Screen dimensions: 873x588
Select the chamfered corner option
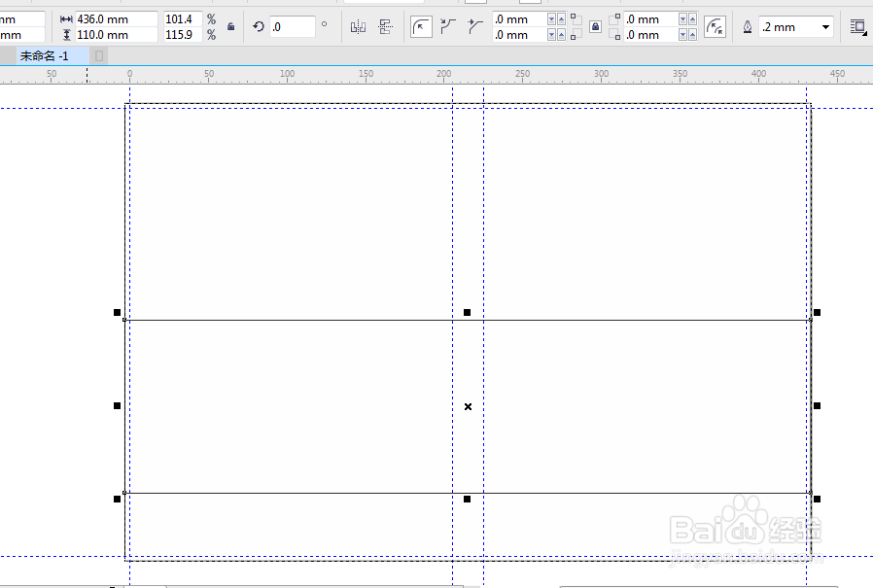click(x=475, y=27)
